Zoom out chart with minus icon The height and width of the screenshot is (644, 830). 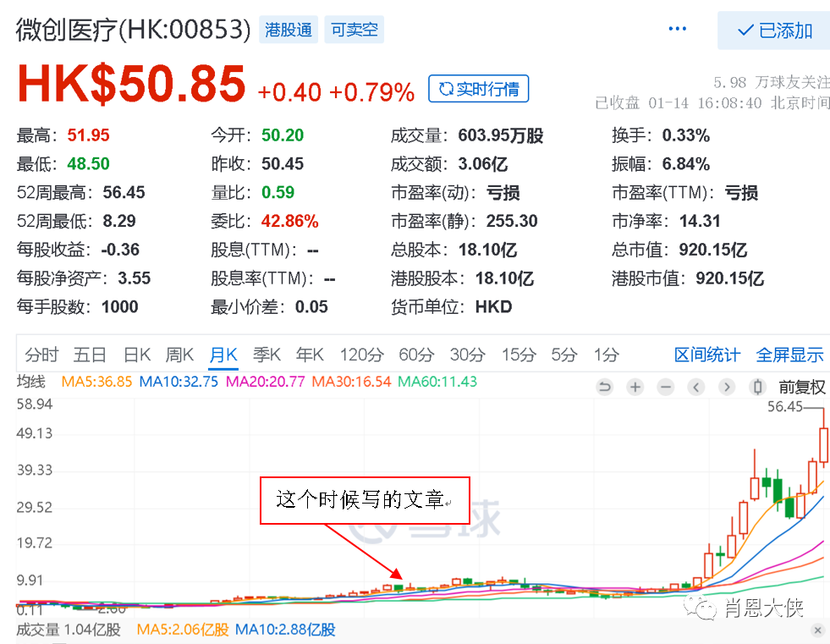click(666, 387)
